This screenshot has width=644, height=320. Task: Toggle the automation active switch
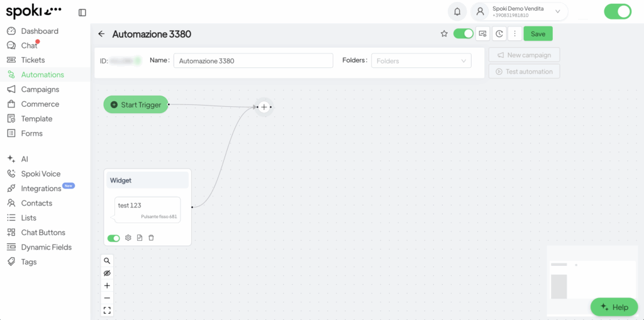pos(464,34)
